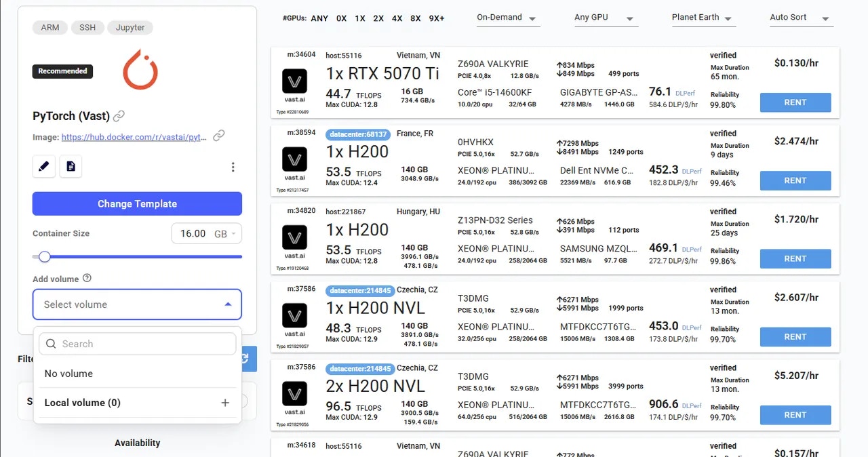This screenshot has width=868, height=457.
Task: Copy link icon next to PyTorch (Vast)
Action: point(119,116)
